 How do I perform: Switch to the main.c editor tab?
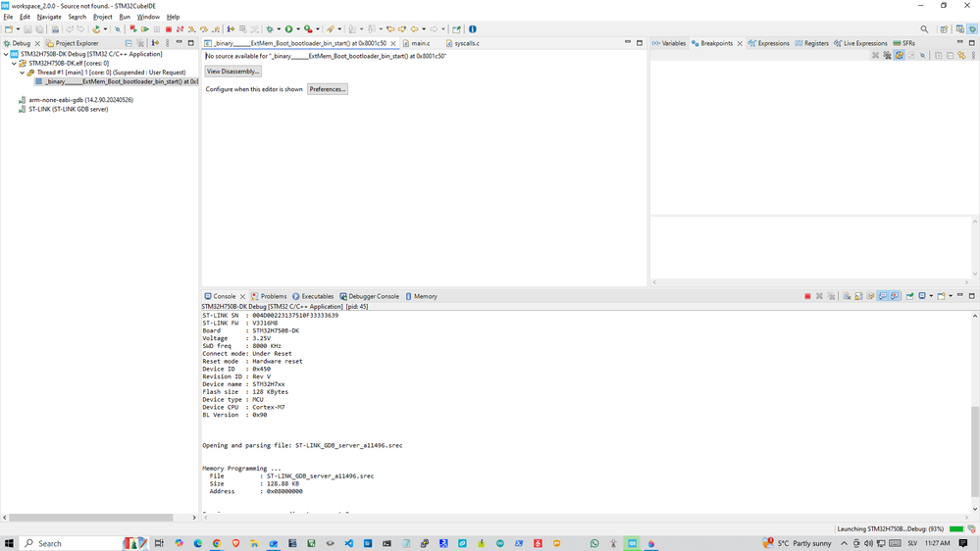(416, 43)
